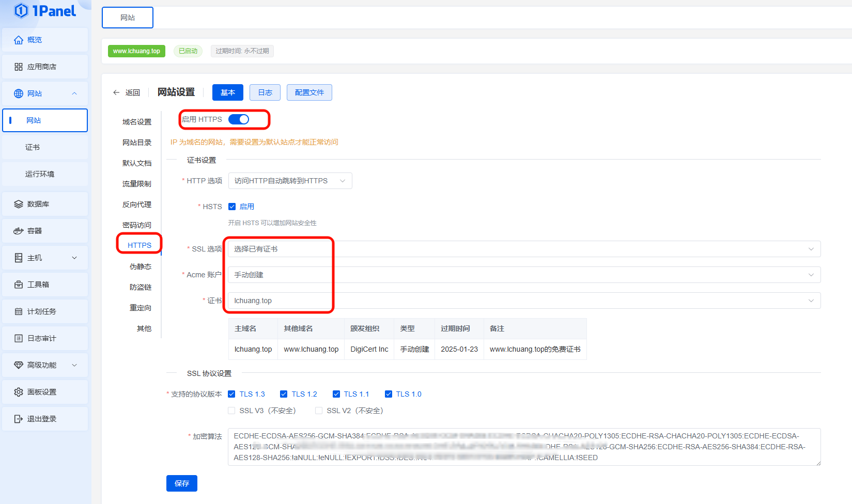Click the 工具箱 toolbox icon
Viewport: 852px width, 504px height.
tap(19, 285)
